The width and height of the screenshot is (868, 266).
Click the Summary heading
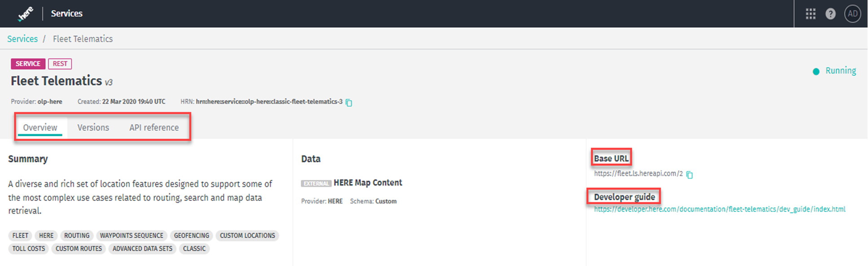tap(28, 159)
